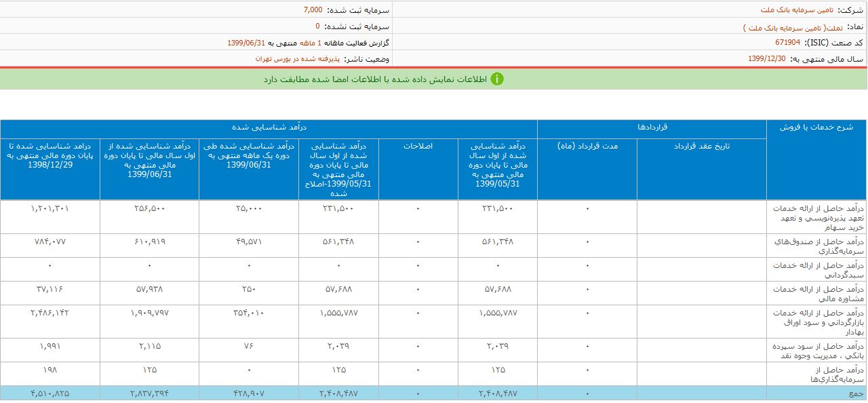Select the شرح خدمات یا فروش header
The width and height of the screenshot is (868, 403).
point(816,128)
